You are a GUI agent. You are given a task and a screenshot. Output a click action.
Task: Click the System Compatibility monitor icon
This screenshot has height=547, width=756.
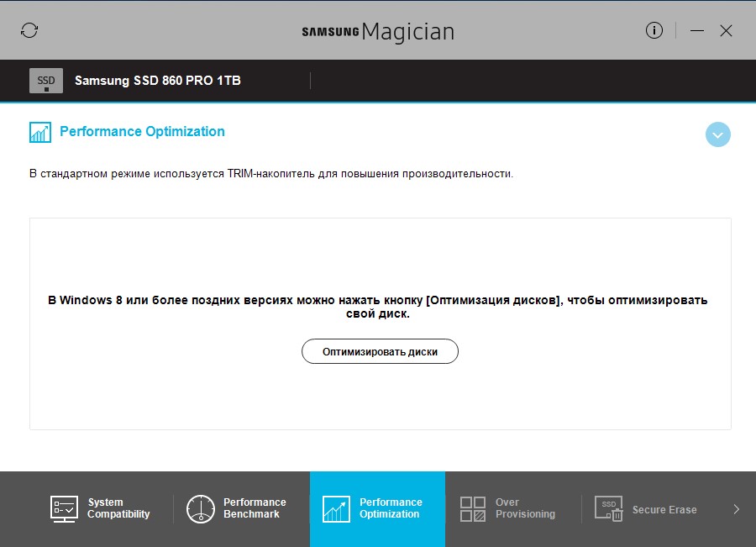(x=64, y=509)
